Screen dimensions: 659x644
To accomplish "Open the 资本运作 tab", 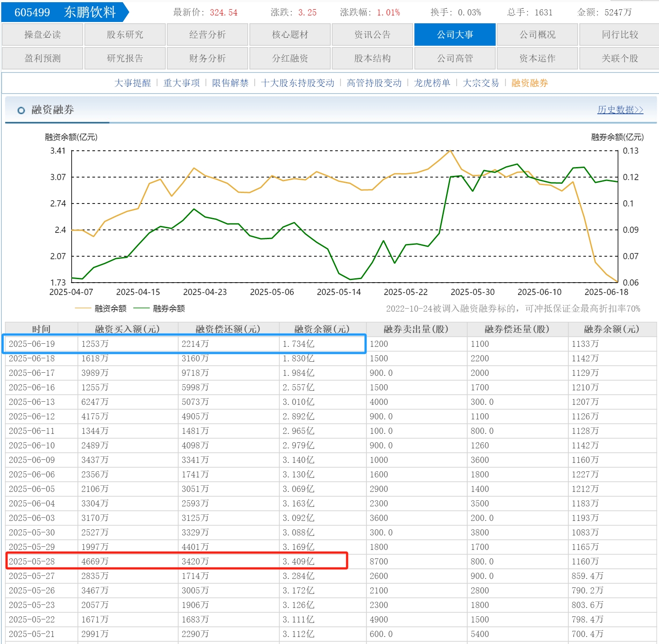I will coord(537,58).
